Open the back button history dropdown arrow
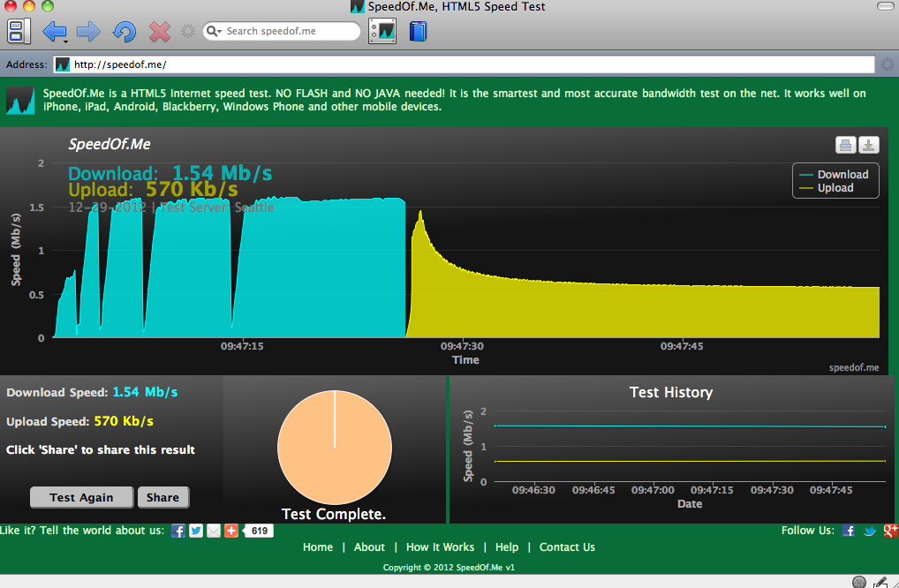The image size is (899, 588). pyautogui.click(x=66, y=41)
